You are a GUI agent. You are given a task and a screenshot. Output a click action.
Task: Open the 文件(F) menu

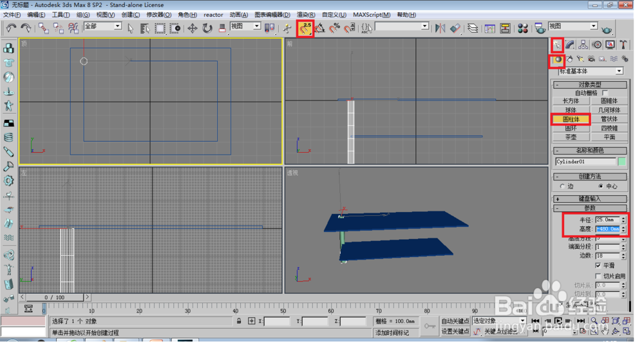[12, 15]
